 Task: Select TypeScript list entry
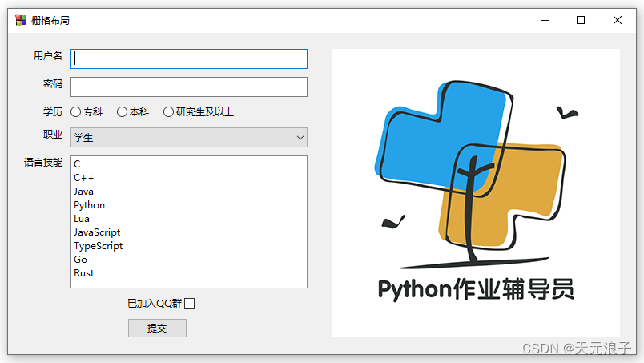(x=189, y=245)
